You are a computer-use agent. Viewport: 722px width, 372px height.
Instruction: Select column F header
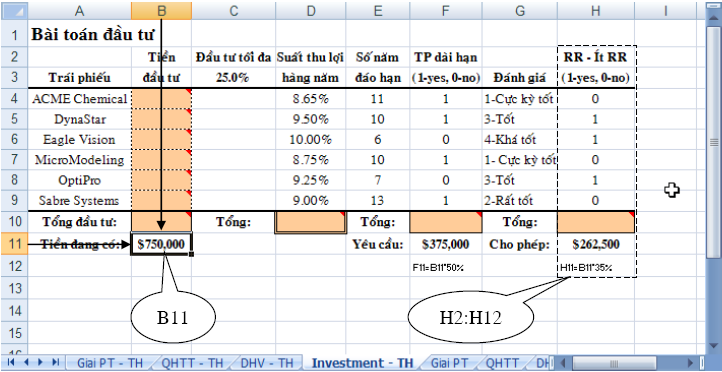coord(445,11)
